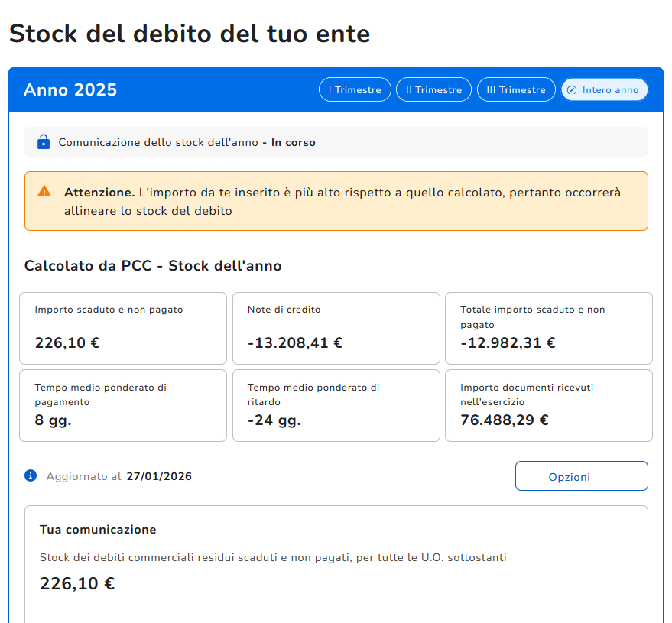Click the blue info icon near Aggiornato al
This screenshot has height=623, width=672.
point(31,476)
